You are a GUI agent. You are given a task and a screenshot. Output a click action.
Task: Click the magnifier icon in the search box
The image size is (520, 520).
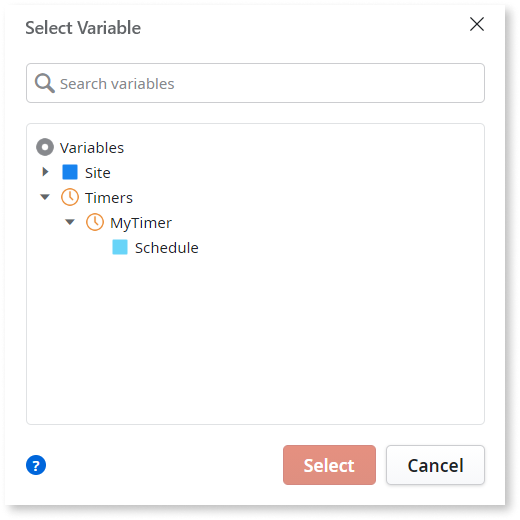45,83
